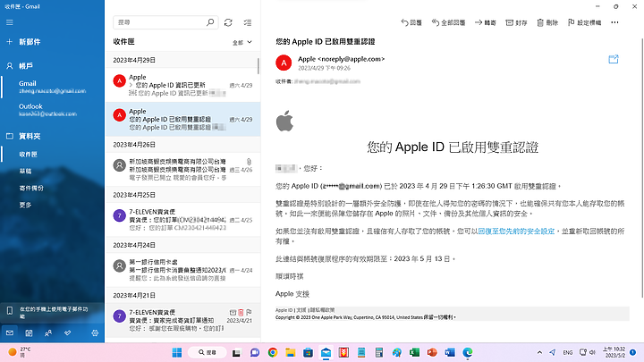This screenshot has height=362, width=644.
Task: Open more actions ellipsis menu
Action: 614,22
